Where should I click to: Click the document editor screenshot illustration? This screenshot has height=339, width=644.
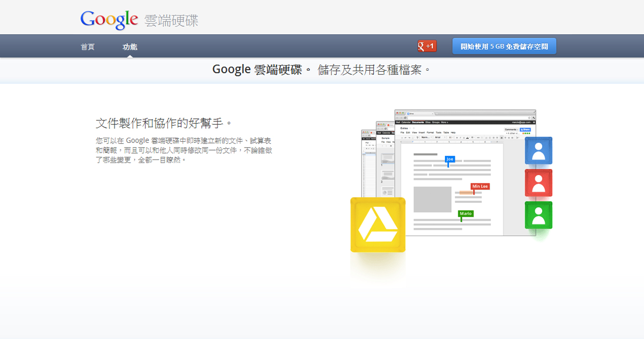pyautogui.click(x=465, y=173)
